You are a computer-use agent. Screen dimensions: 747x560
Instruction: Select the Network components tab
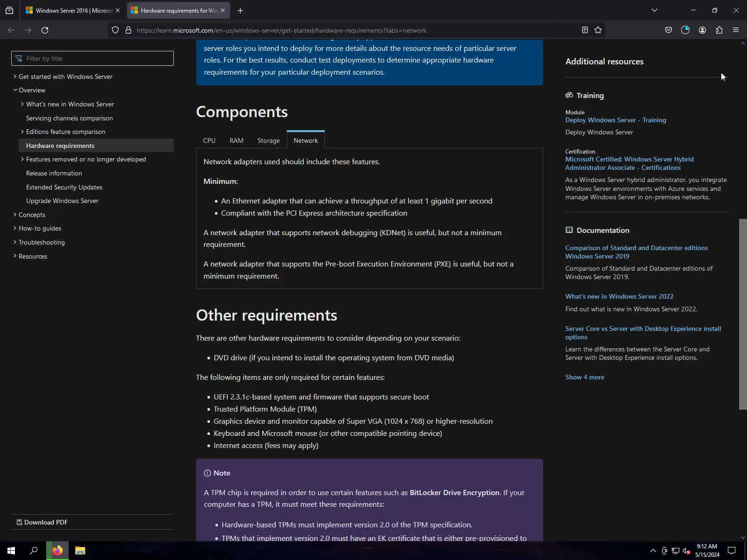point(306,140)
